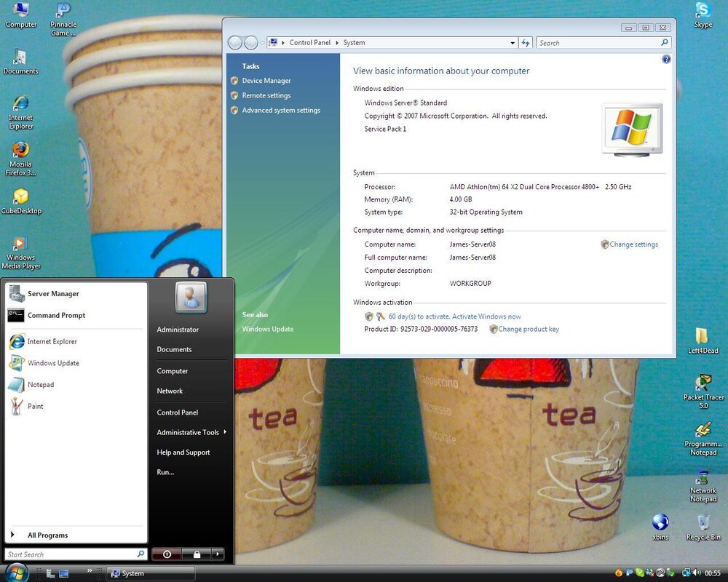Click the Show Desktop quick launch icon
Image resolution: width=728 pixels, height=582 pixels.
click(63, 574)
